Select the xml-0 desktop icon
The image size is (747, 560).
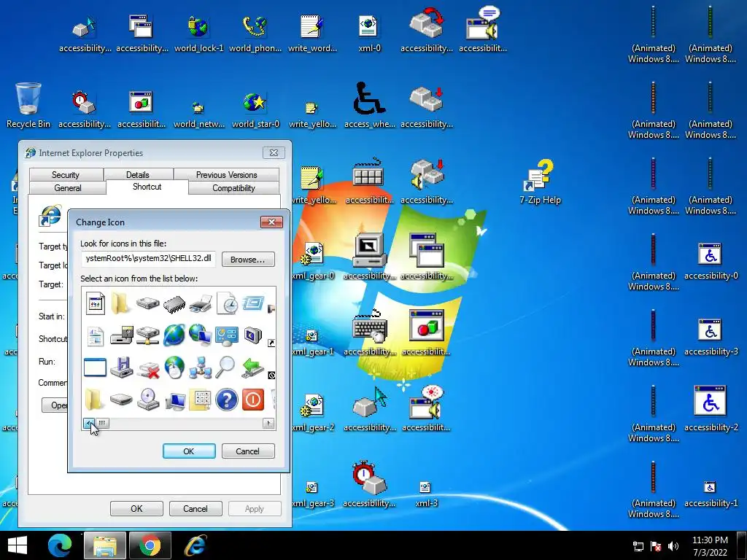click(369, 34)
